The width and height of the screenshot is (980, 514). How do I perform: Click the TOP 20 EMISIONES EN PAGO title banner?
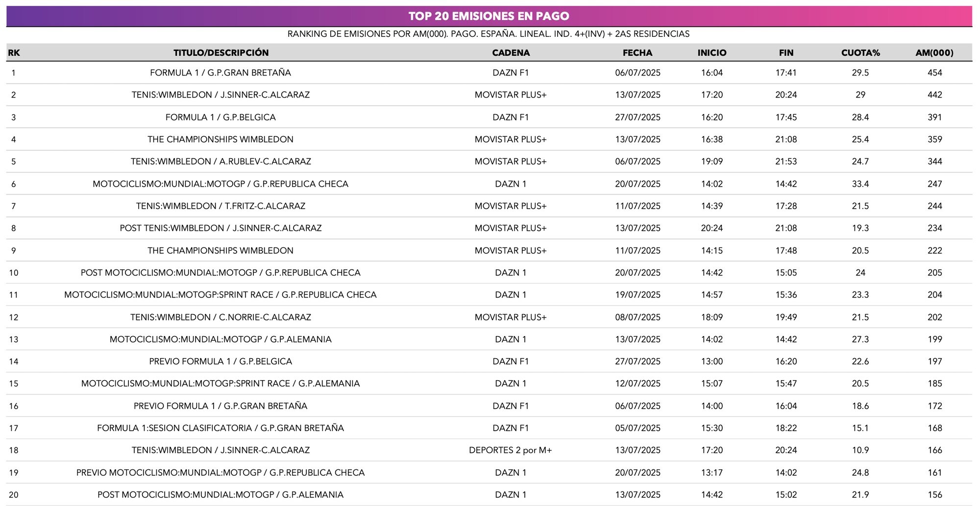tap(489, 16)
